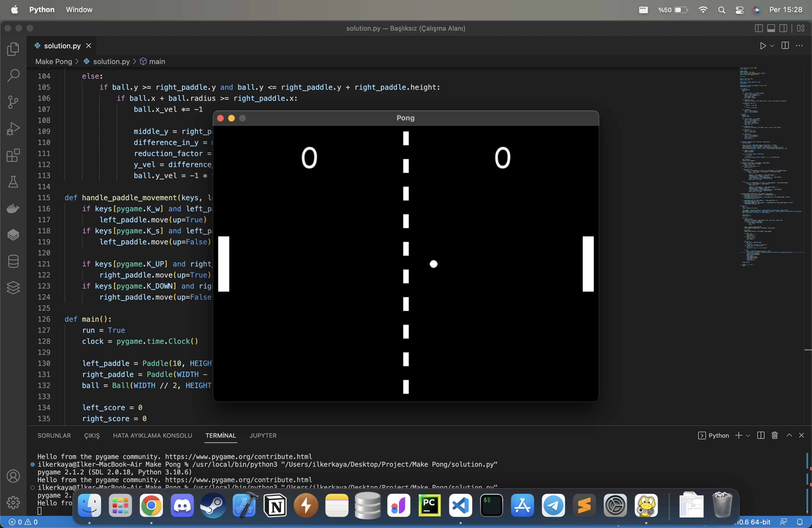Click the Run Python File play button

point(763,46)
